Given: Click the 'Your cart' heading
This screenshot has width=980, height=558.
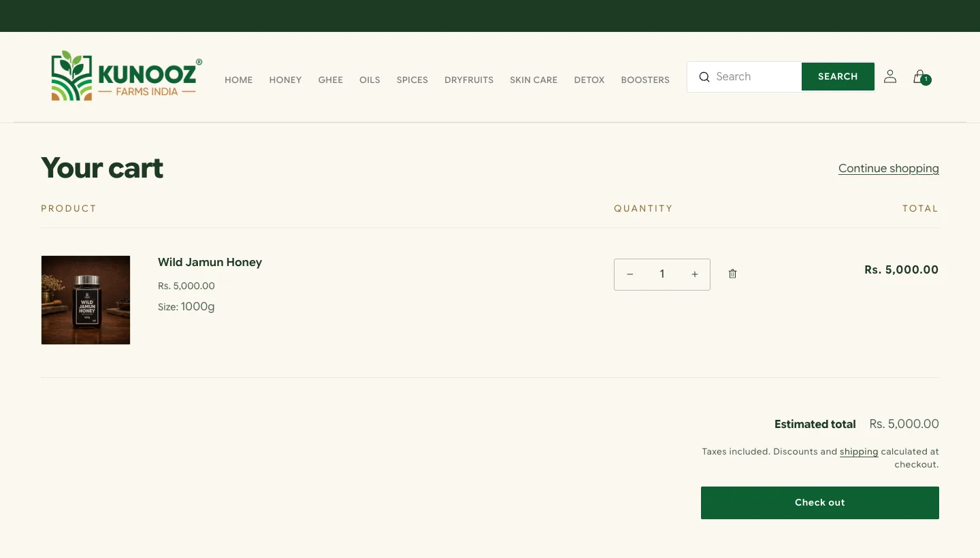Looking at the screenshot, I should pyautogui.click(x=102, y=168).
